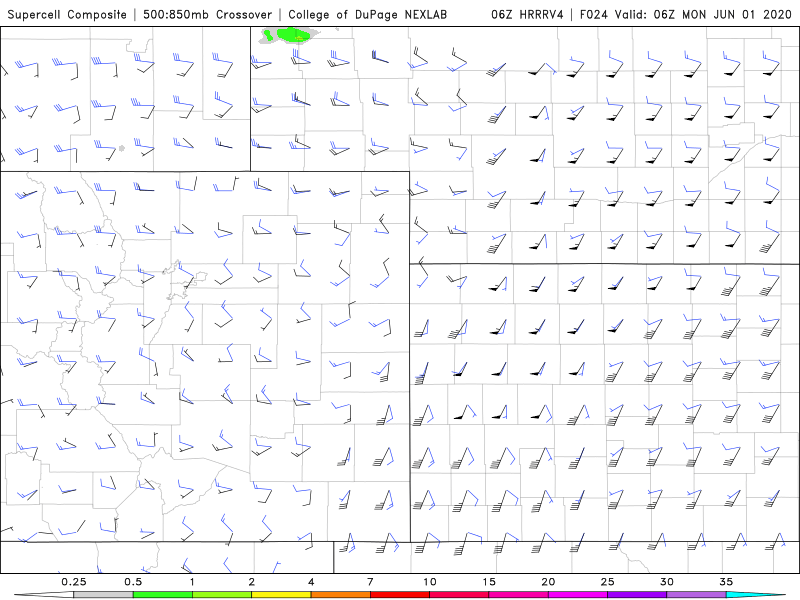Pick the dark purple colorbar segment between 25 and 30

[x=637, y=595]
